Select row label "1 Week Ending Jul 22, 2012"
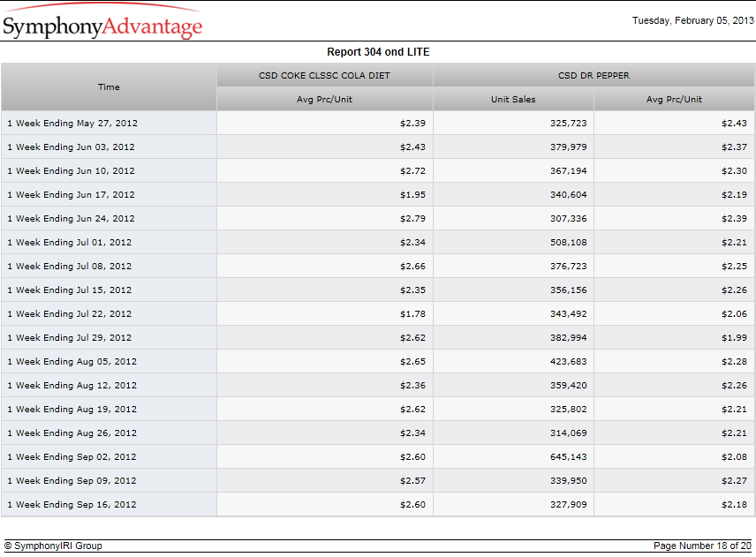756x557 pixels. pos(70,314)
